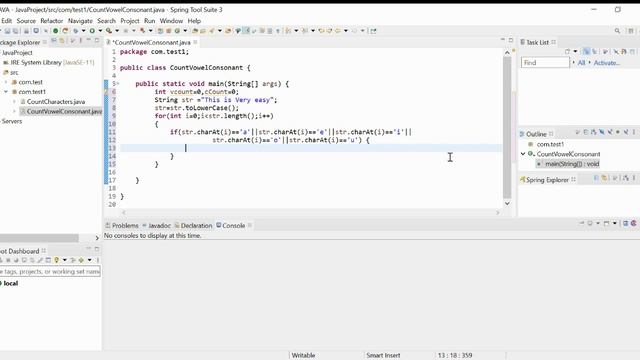The width and height of the screenshot is (640, 360).
Task: Click the All link in Task List
Action: [x=581, y=63]
